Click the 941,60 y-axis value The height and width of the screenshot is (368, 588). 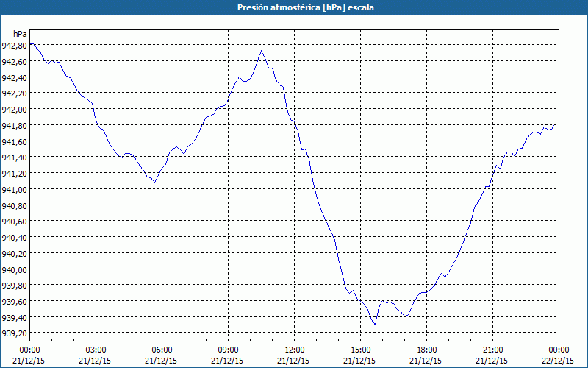[x=14, y=141]
